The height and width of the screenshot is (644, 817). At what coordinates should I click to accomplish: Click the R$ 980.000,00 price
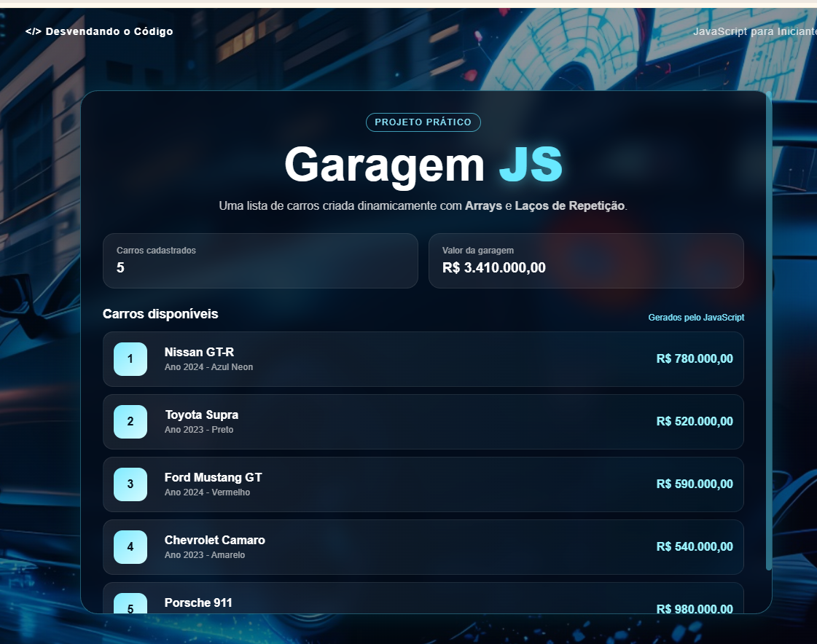click(x=695, y=608)
